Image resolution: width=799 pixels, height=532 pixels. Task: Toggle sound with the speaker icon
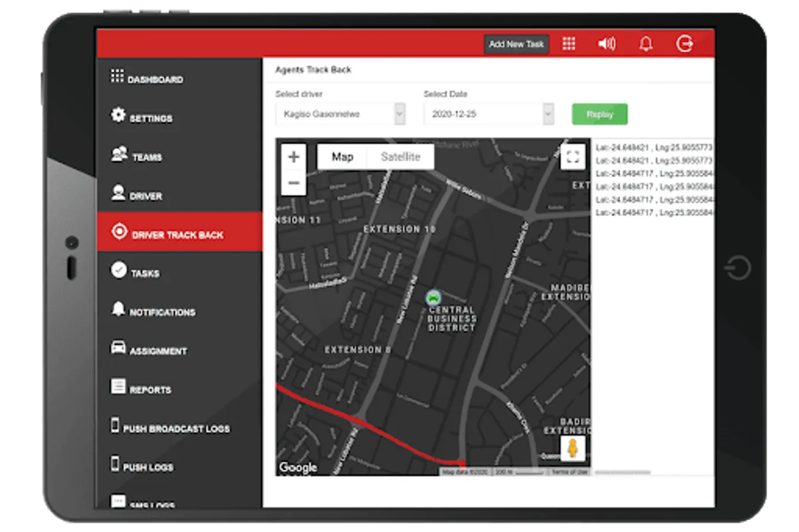pos(606,44)
